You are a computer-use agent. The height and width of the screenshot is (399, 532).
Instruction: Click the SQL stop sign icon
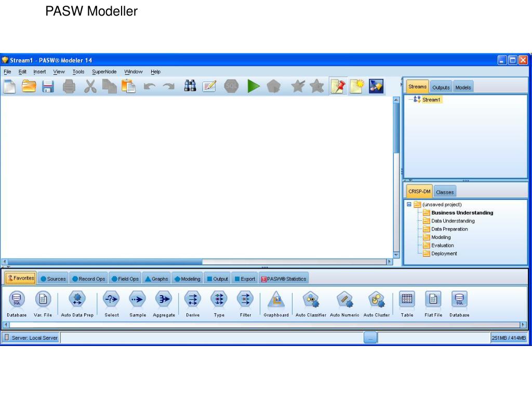click(231, 86)
